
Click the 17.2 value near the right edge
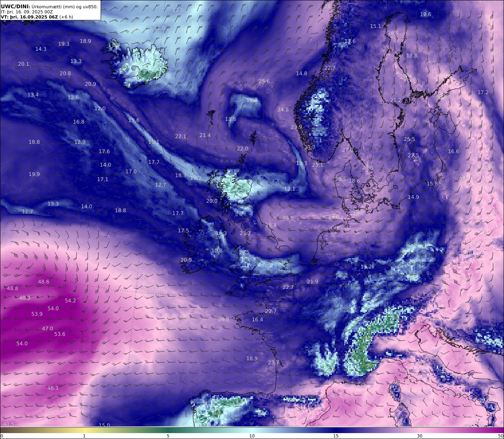(483, 92)
